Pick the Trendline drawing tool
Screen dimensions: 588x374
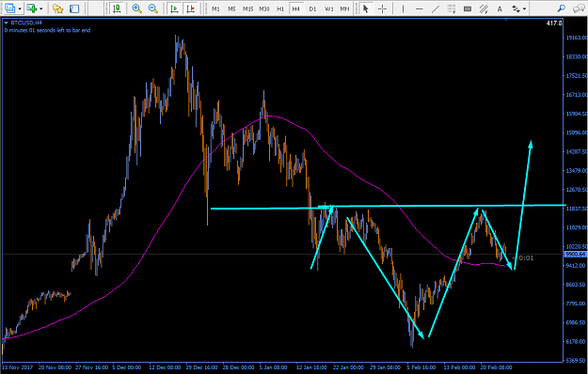(436, 8)
